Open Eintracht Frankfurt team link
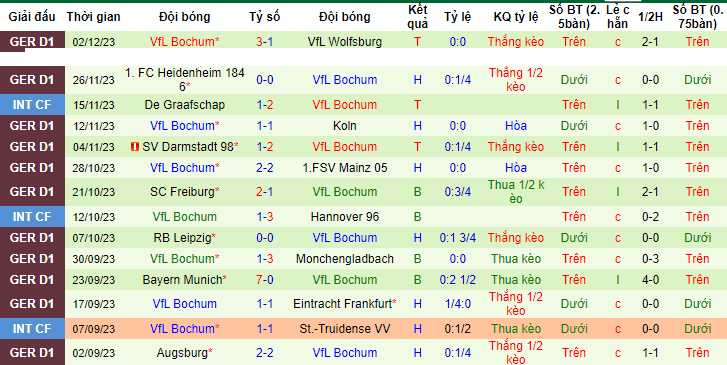The image size is (727, 365). 343,304
